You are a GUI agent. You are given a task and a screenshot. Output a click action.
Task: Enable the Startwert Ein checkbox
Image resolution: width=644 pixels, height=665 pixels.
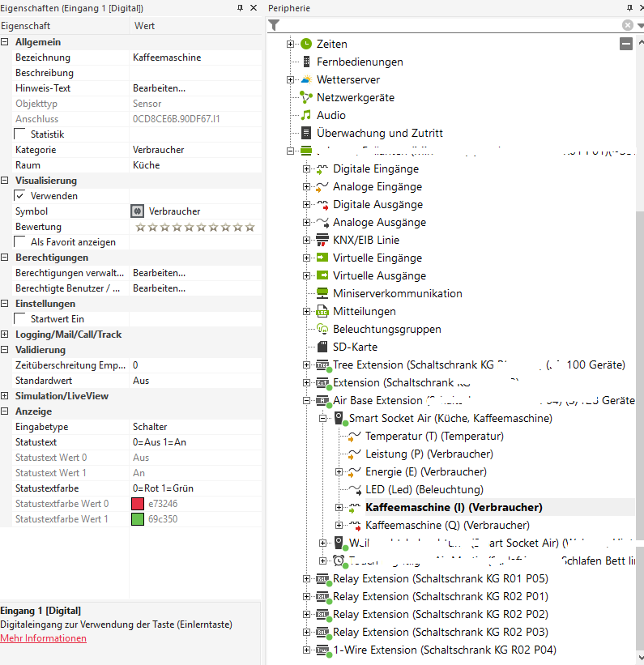[x=19, y=318]
